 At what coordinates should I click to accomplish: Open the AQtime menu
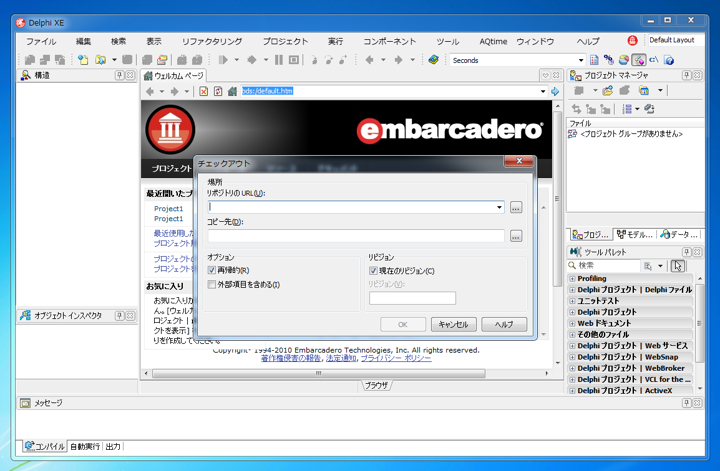[x=493, y=41]
